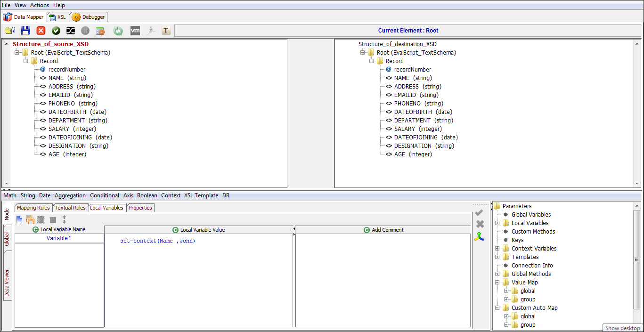This screenshot has width=644, height=332.
Task: Open the Textual Rules tab
Action: pos(70,208)
